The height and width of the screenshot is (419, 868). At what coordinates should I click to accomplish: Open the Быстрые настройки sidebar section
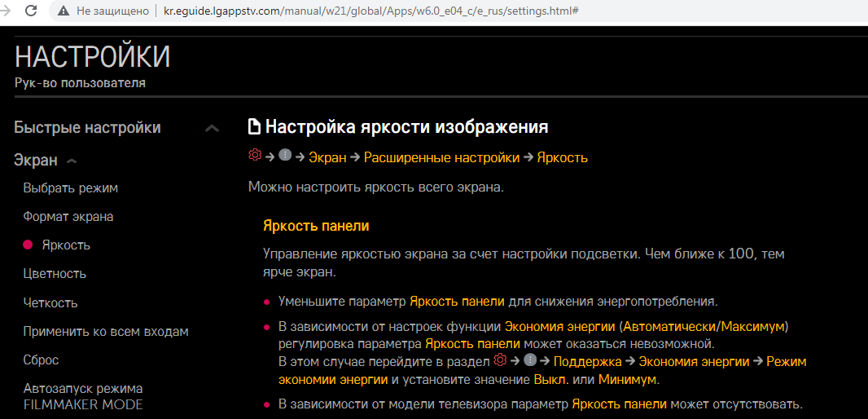[87, 128]
